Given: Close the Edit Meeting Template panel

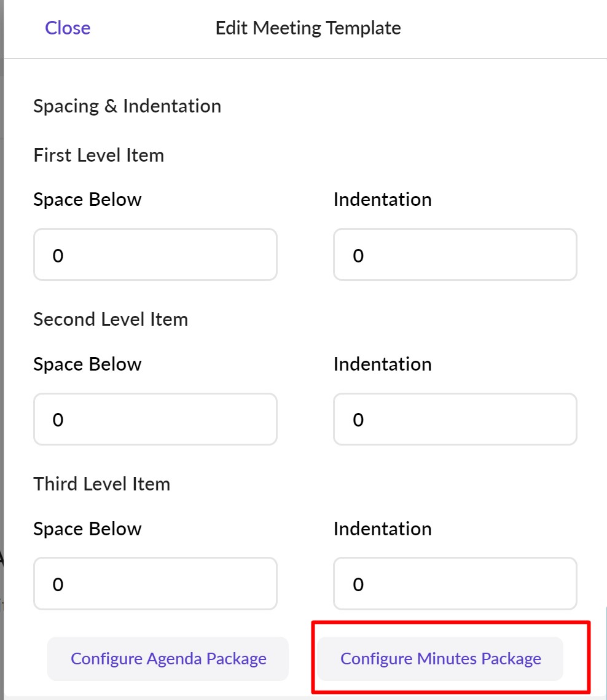Looking at the screenshot, I should [68, 28].
